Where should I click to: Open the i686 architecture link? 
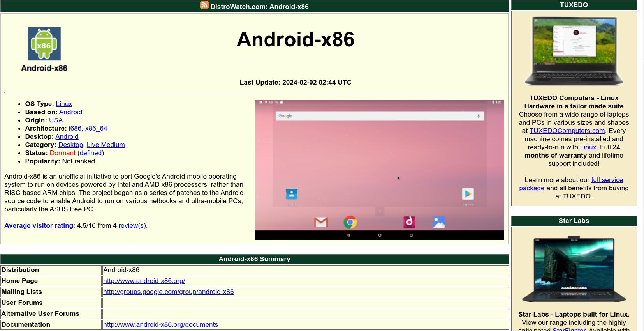pyautogui.click(x=75, y=128)
